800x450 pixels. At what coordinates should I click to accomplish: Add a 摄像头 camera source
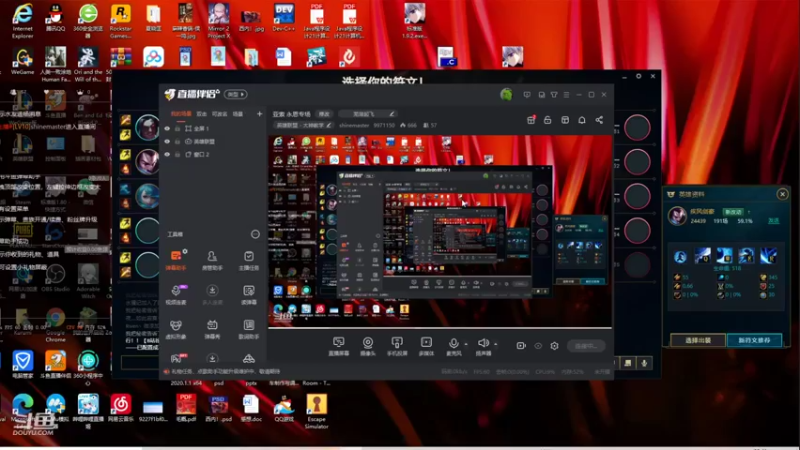point(368,346)
